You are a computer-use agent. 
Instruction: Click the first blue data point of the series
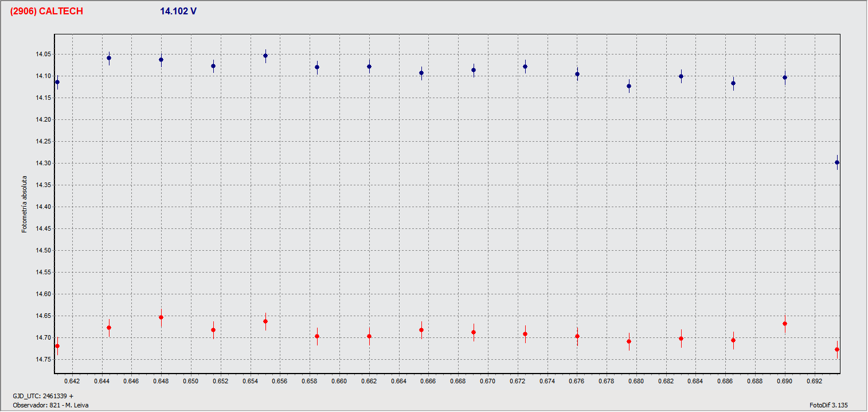click(x=57, y=82)
